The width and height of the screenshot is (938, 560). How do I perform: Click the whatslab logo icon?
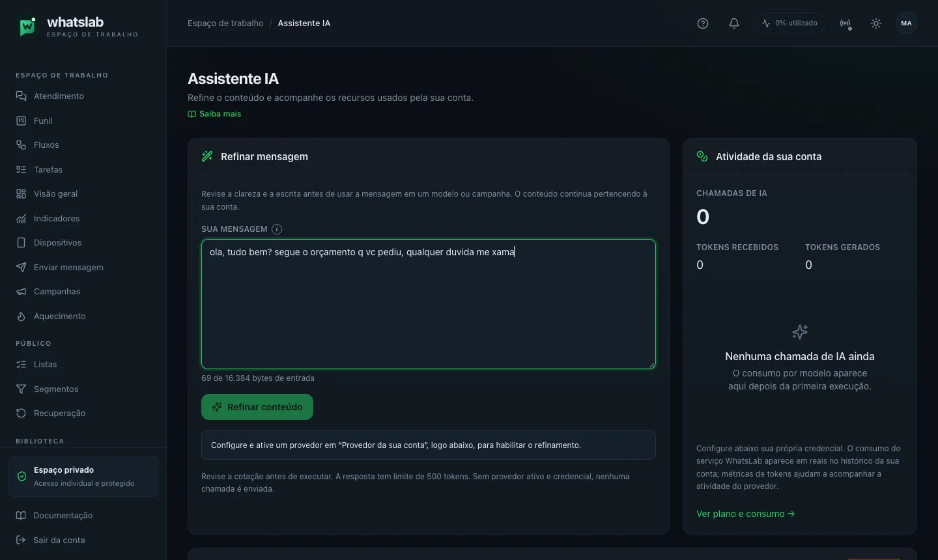point(27,26)
